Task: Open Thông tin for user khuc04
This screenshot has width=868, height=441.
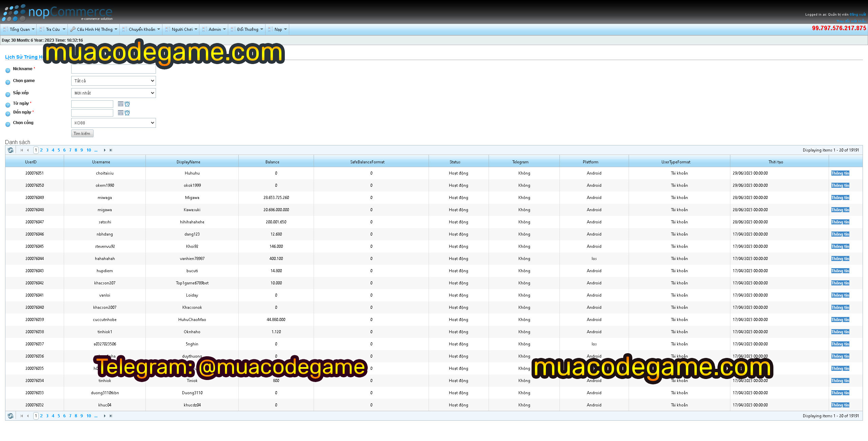Action: coord(840,405)
